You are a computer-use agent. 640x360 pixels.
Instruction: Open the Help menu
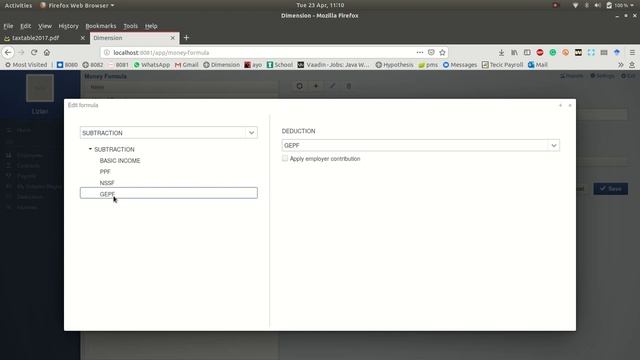click(151, 26)
